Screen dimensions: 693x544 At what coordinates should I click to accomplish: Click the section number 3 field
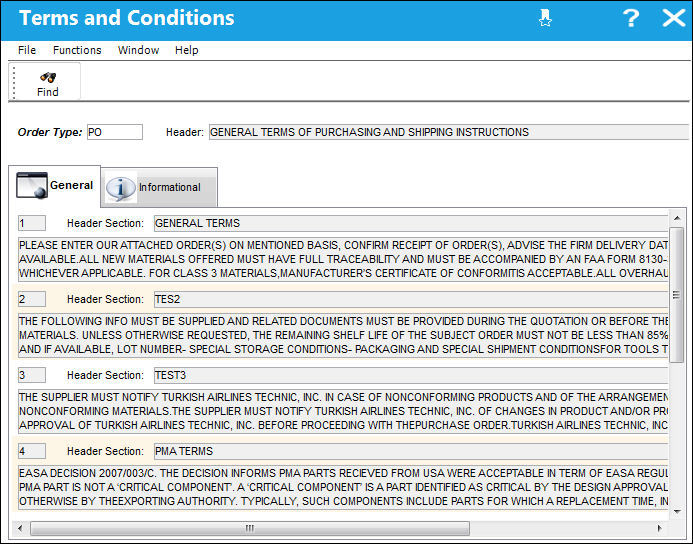coord(32,375)
